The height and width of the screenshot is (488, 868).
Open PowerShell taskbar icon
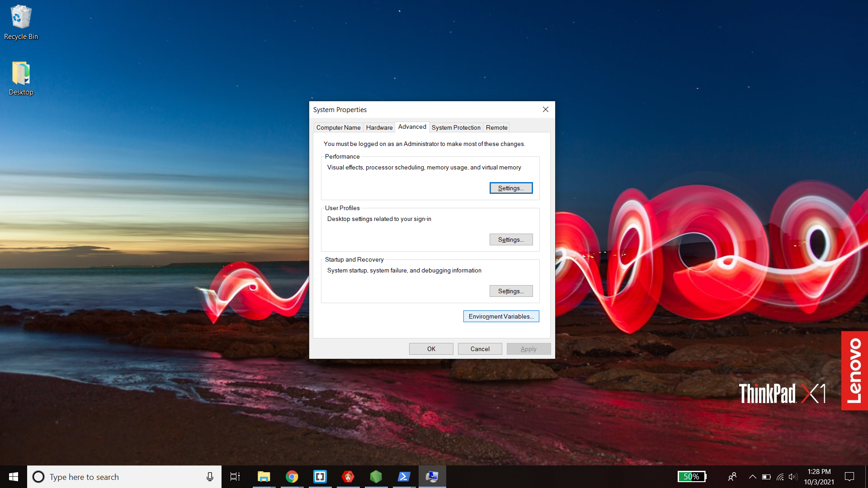[404, 477]
